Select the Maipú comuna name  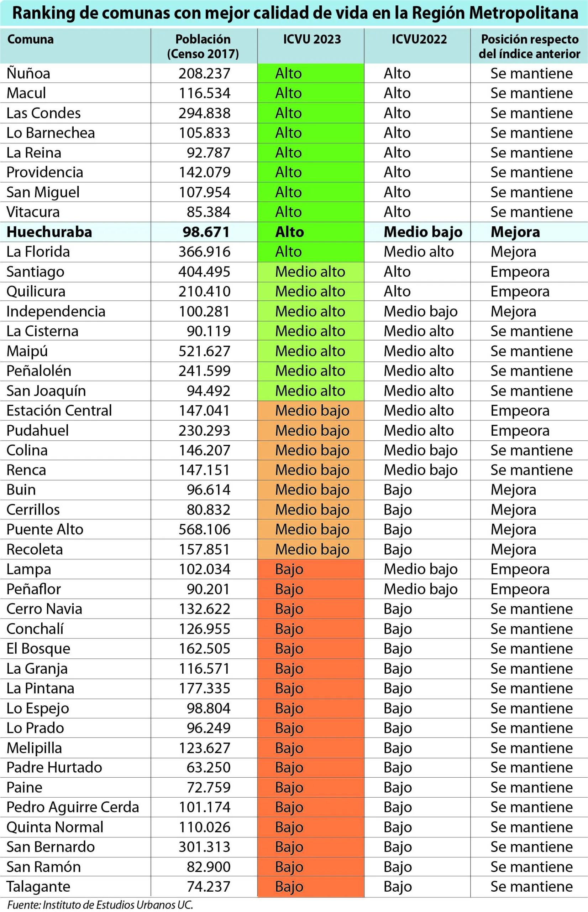pyautogui.click(x=27, y=351)
